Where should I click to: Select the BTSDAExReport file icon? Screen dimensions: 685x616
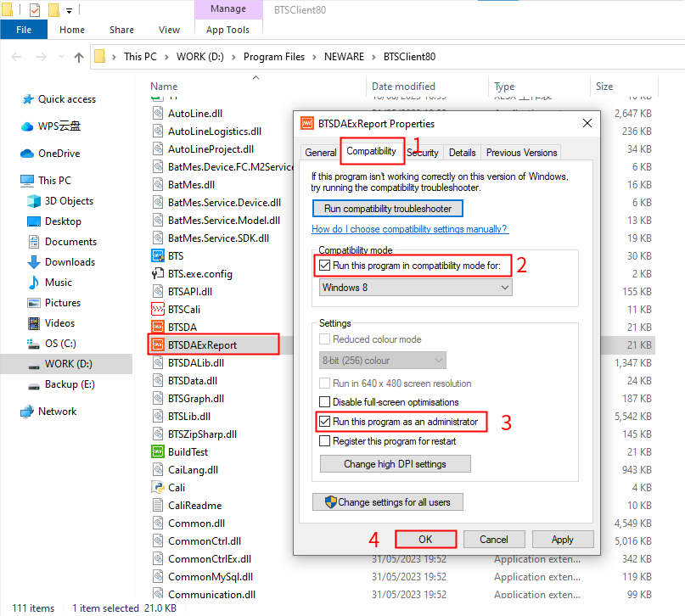pyautogui.click(x=158, y=344)
